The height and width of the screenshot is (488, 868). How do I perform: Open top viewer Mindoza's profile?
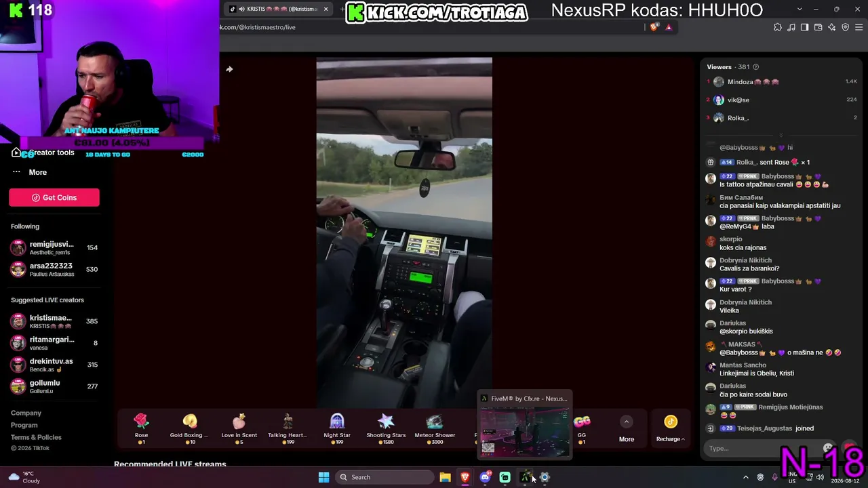753,82
